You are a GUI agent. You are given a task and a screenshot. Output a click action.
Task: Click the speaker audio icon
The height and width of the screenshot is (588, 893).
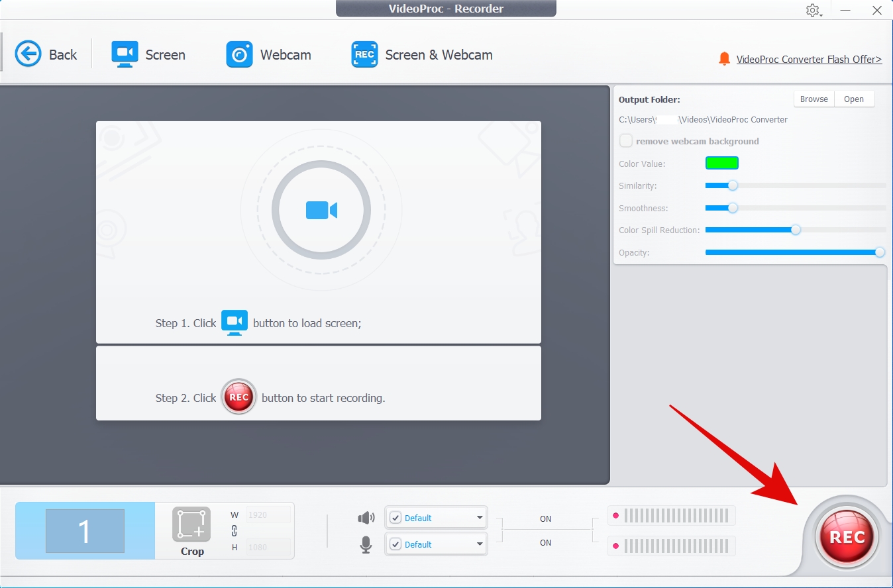point(366,518)
